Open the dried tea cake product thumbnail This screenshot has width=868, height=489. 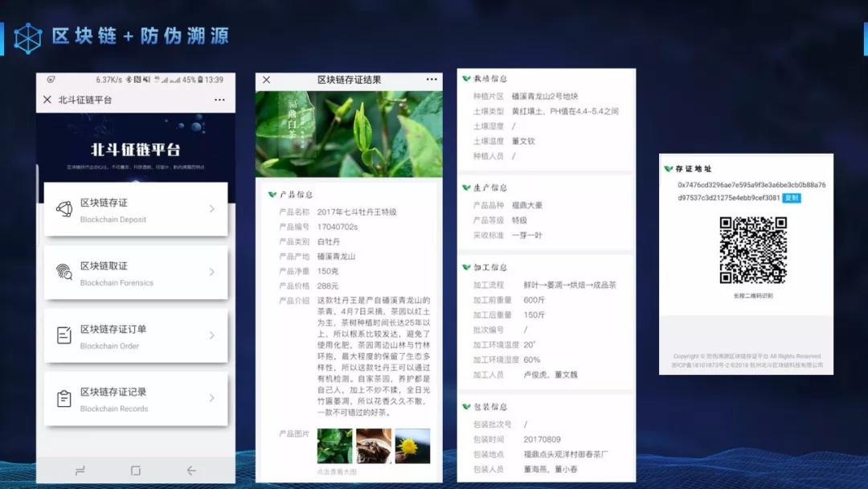(x=374, y=446)
